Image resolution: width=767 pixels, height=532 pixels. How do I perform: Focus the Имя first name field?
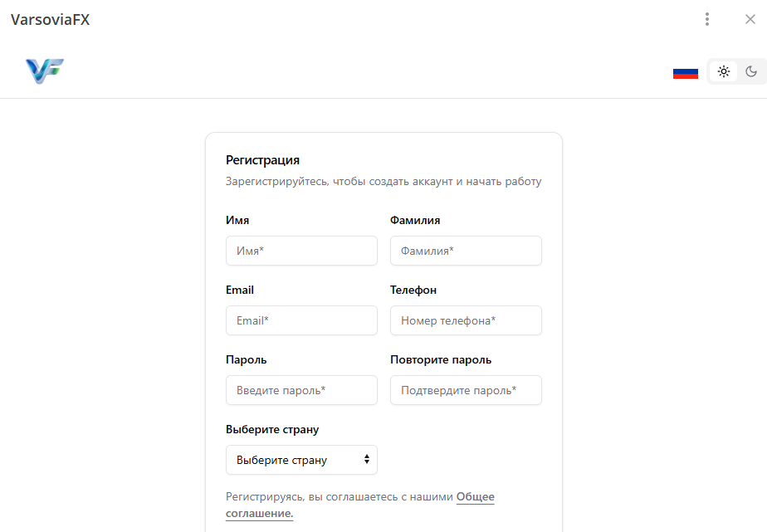point(301,251)
